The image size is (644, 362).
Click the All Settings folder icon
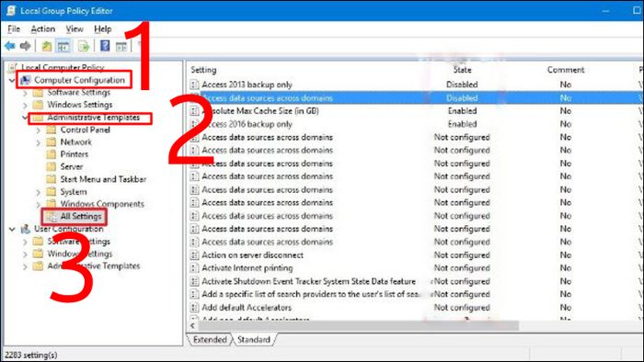click(51, 217)
